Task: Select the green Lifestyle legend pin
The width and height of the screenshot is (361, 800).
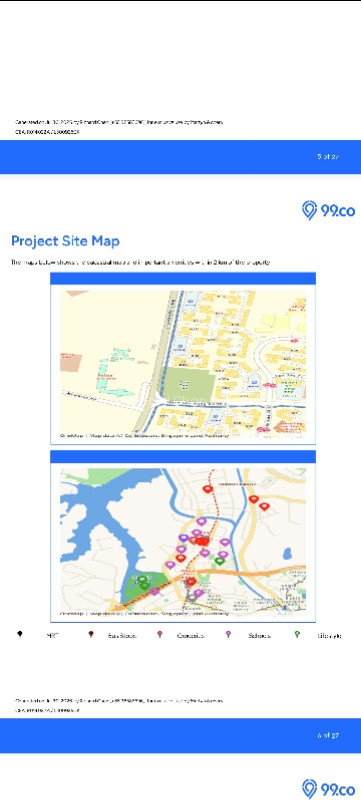Action: [x=297, y=634]
